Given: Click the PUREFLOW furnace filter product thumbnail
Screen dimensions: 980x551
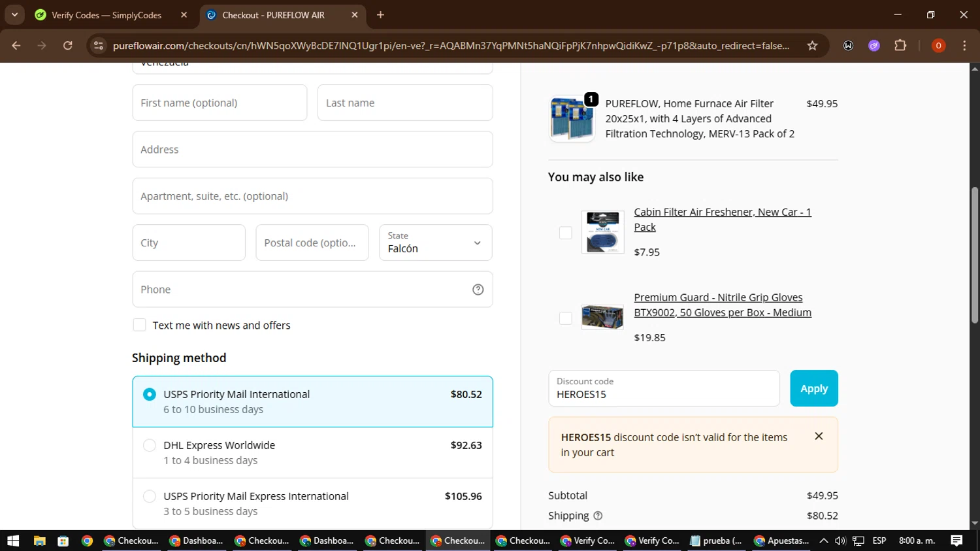Looking at the screenshot, I should point(572,118).
